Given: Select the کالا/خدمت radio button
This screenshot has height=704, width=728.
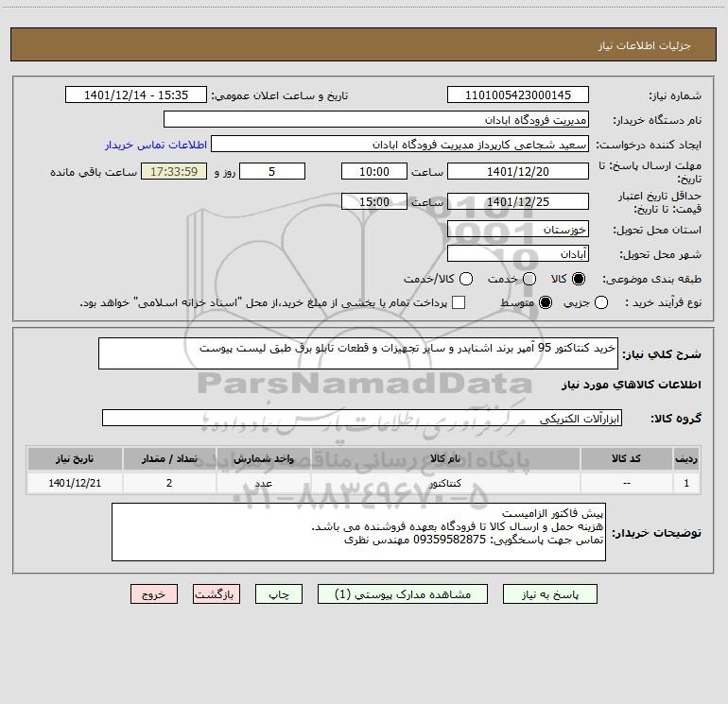Looking at the screenshot, I should pos(466,279).
